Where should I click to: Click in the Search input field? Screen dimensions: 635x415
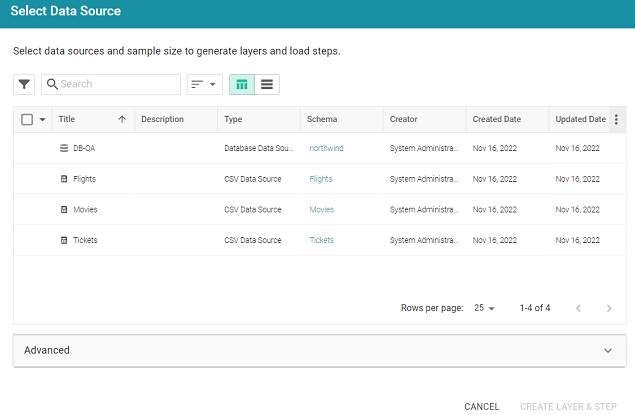[117, 85]
